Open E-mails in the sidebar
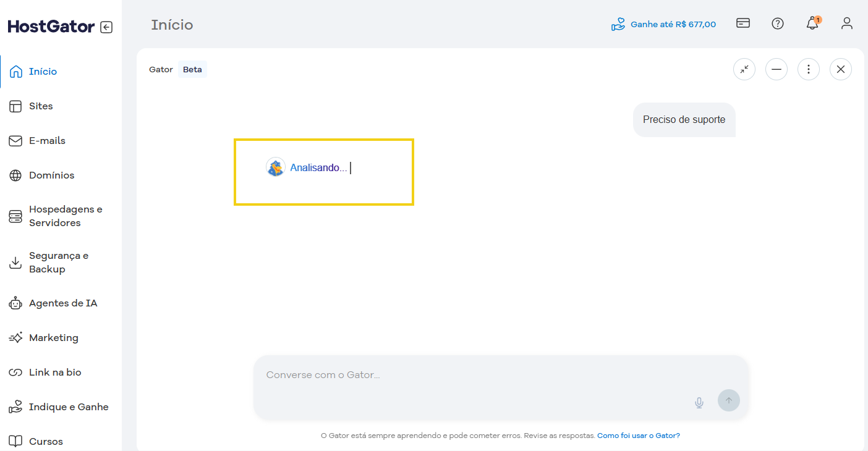This screenshot has height=451, width=868. pyautogui.click(x=61, y=141)
